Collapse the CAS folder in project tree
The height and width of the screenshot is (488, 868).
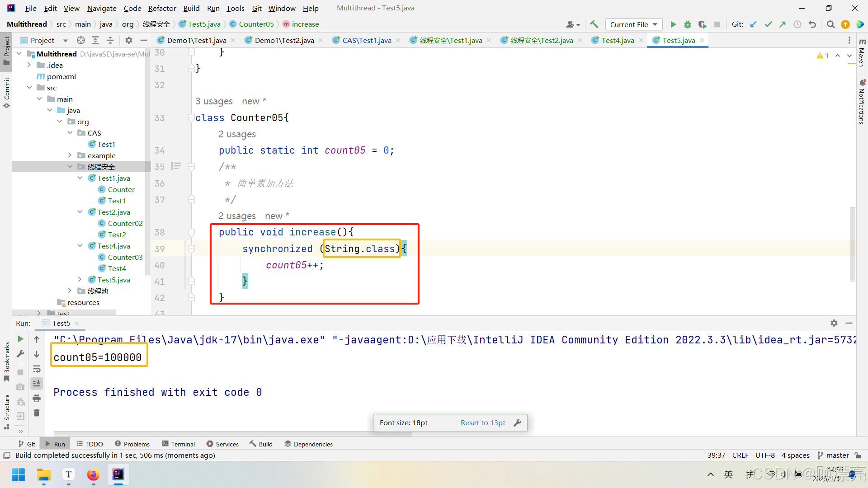[x=70, y=133]
